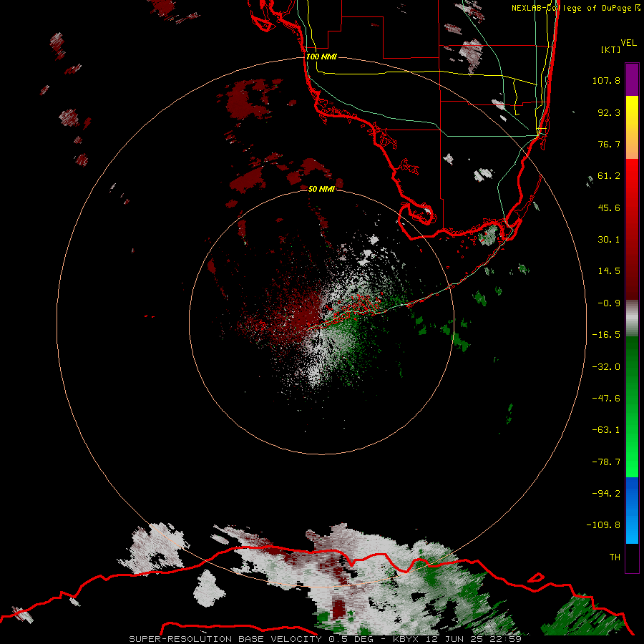Image resolution: width=644 pixels, height=644 pixels.
Task: Click the 76.7 legend value
Action: [x=609, y=144]
